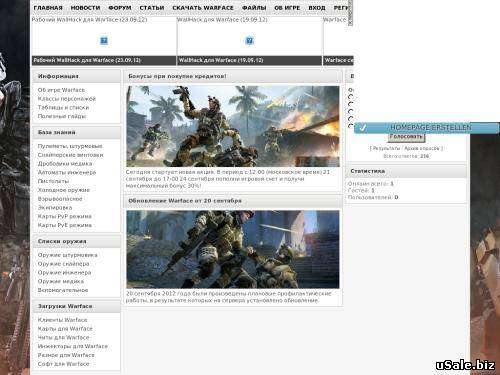The width and height of the screenshot is (500, 375).
Task: Open the Полезные гайды link
Action: 62,116
